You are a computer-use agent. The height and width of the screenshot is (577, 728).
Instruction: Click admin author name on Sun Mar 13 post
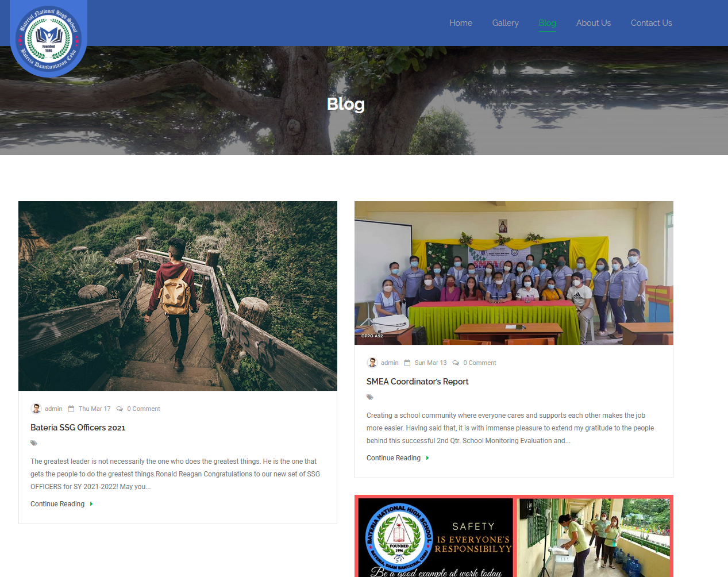pos(390,363)
